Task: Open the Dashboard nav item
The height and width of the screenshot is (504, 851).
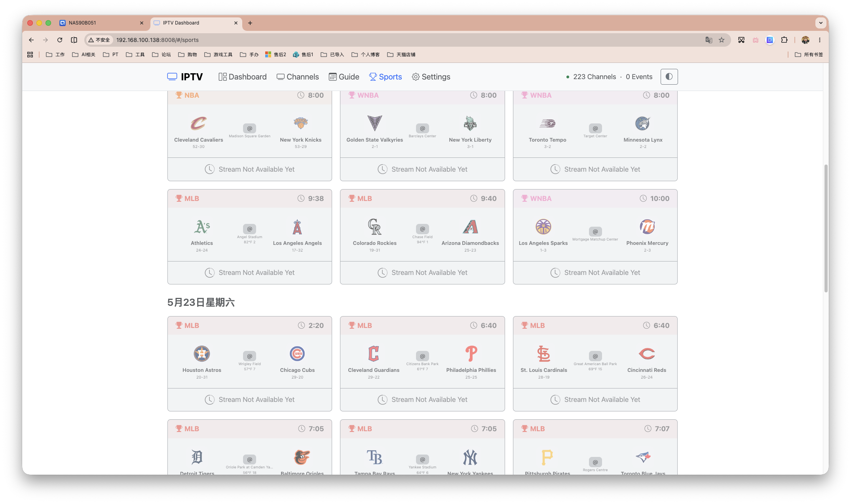Action: tap(243, 77)
